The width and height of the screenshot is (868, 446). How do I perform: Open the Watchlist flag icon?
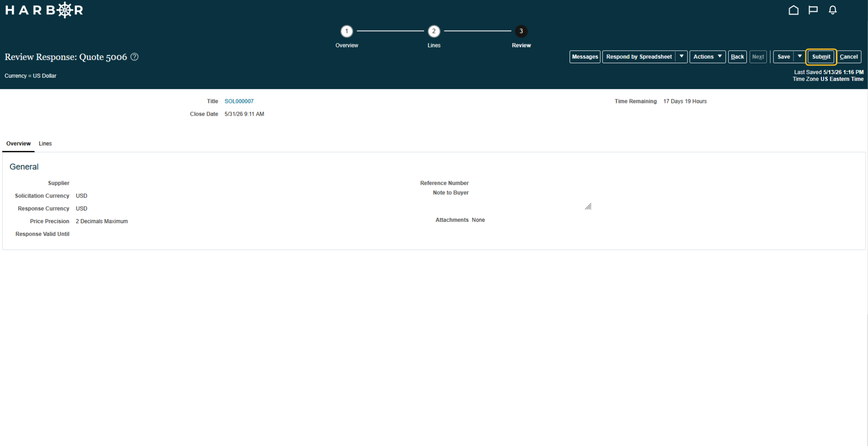[x=813, y=10]
